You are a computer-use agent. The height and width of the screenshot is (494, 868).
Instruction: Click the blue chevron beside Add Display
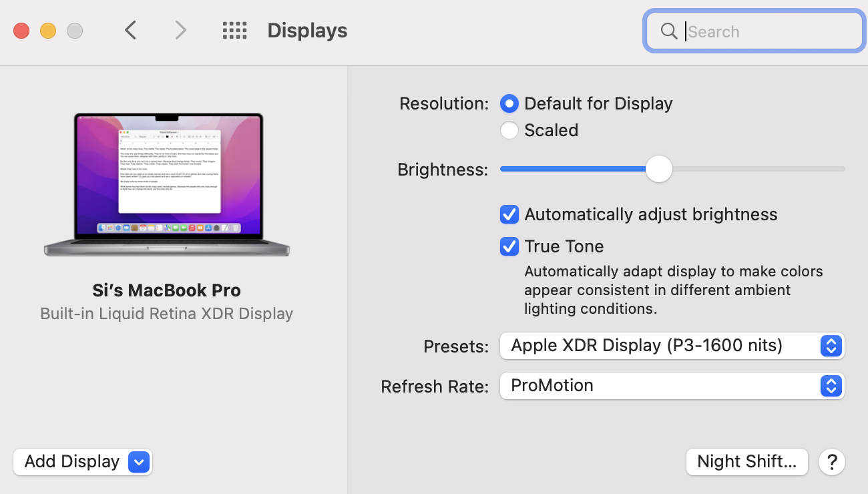tap(139, 461)
